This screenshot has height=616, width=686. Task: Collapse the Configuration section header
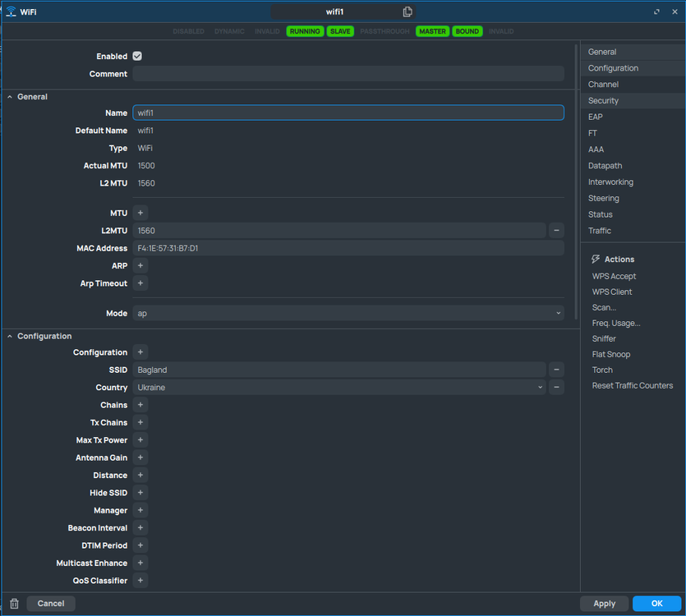pyautogui.click(x=11, y=336)
